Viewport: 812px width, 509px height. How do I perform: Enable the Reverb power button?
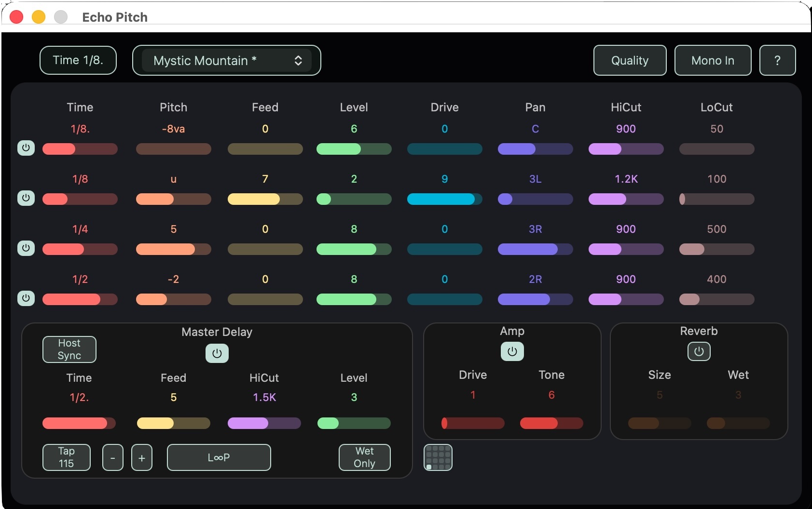pos(699,351)
